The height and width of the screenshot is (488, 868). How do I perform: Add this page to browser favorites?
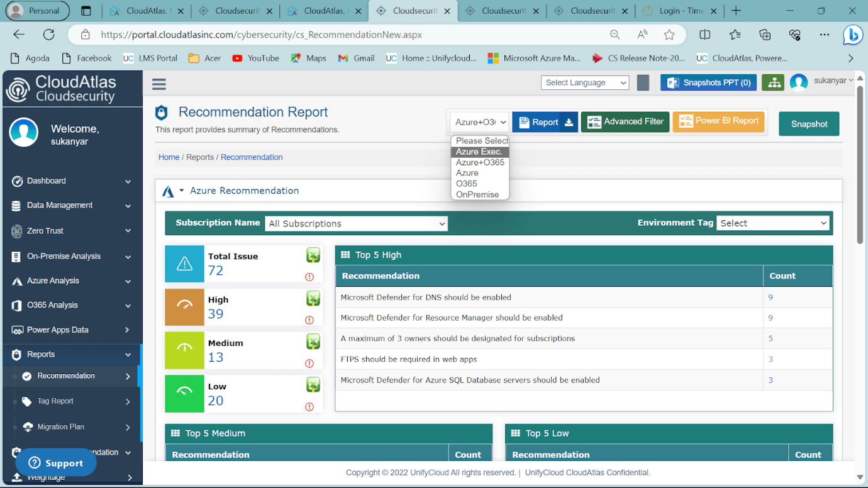669,35
